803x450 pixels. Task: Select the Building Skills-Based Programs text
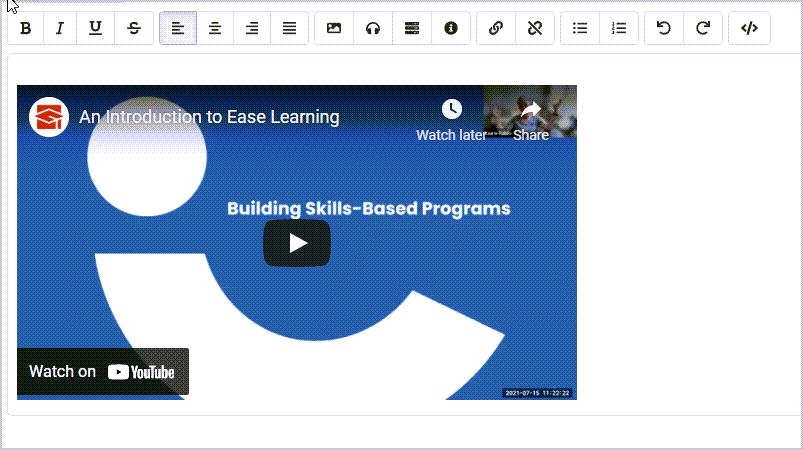tap(369, 208)
